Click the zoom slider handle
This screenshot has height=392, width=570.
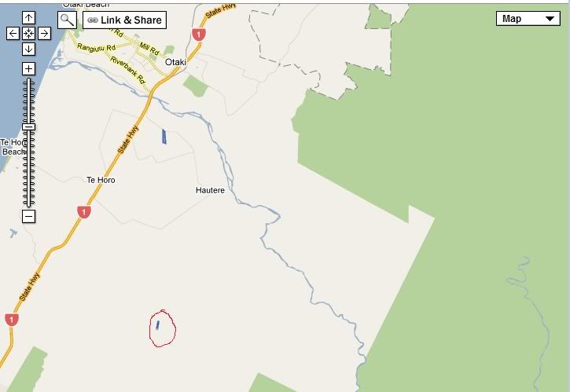click(29, 126)
